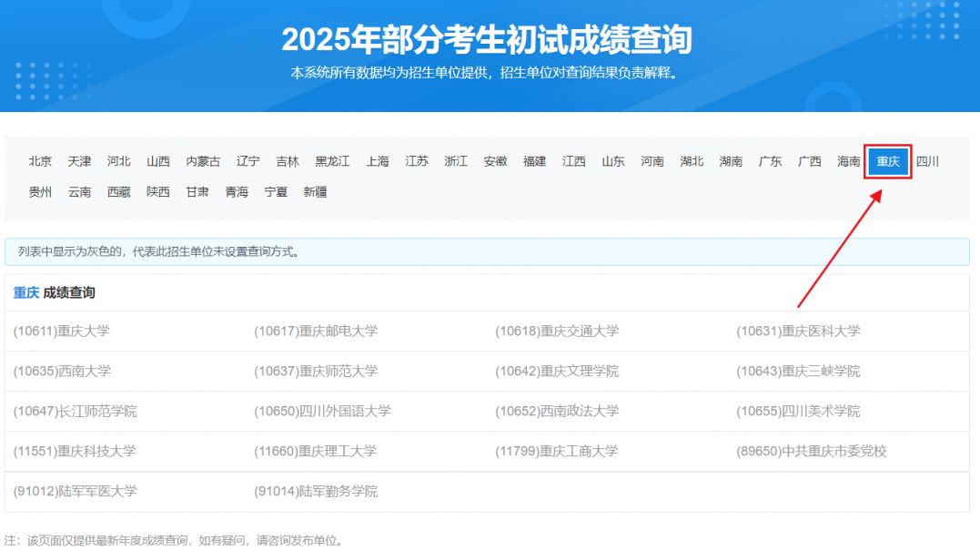Select the 湖南 province tab
980x551 pixels.
tap(732, 161)
